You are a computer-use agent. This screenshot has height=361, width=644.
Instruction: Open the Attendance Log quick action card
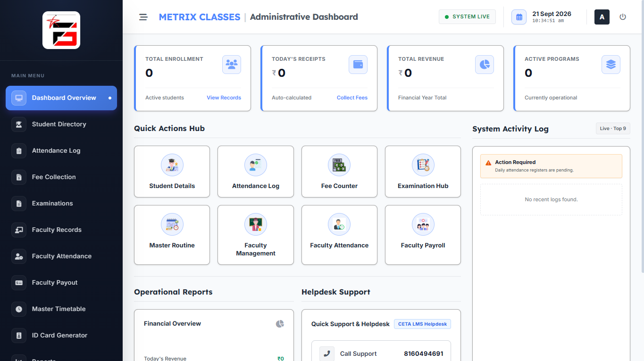pos(256,172)
